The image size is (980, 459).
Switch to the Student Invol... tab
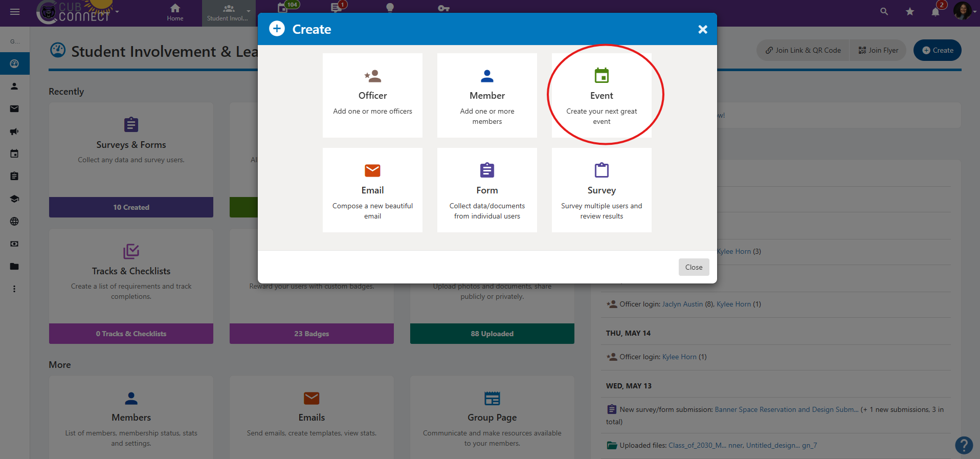229,13
